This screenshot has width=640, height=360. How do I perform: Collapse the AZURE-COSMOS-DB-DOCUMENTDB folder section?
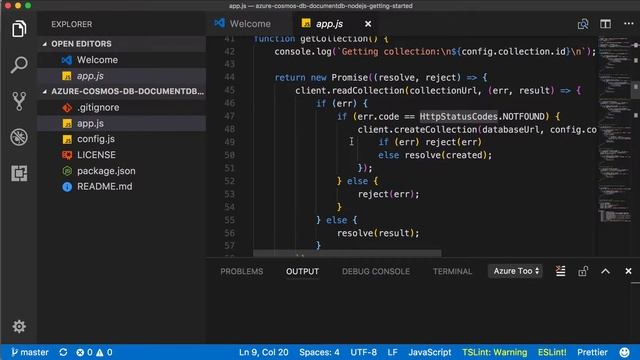[122, 91]
